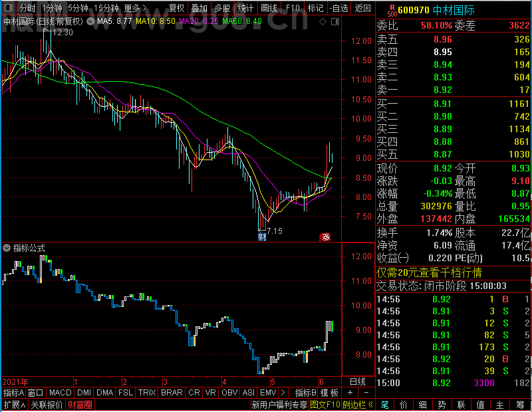
Task: Open 财富圈 tab
Action: (80, 405)
